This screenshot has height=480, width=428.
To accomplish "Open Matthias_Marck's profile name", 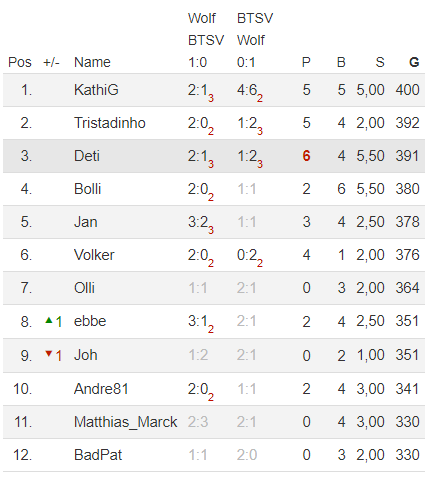I will [x=125, y=422].
